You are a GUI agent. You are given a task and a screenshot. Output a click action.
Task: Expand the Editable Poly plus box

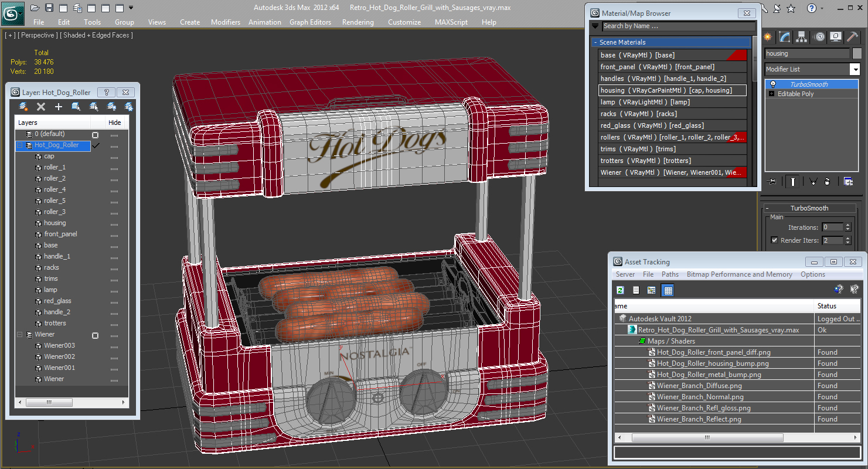pyautogui.click(x=771, y=94)
